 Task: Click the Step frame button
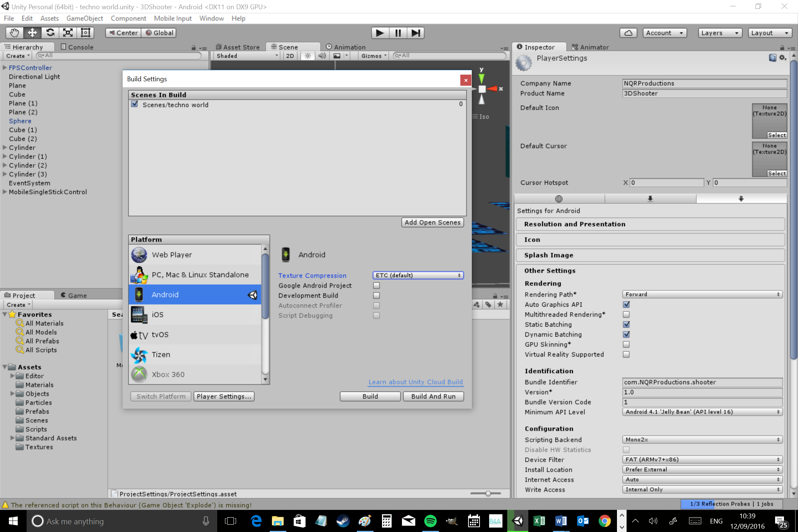coord(416,33)
